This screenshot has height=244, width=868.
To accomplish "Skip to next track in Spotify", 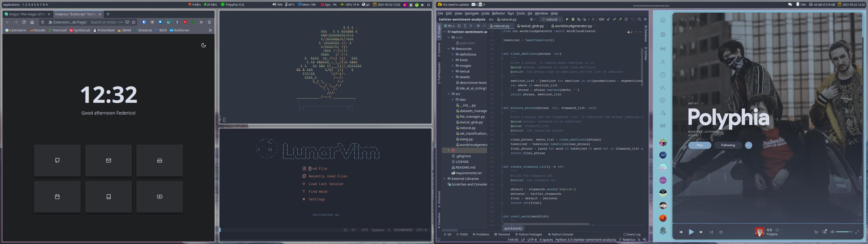I will point(701,232).
